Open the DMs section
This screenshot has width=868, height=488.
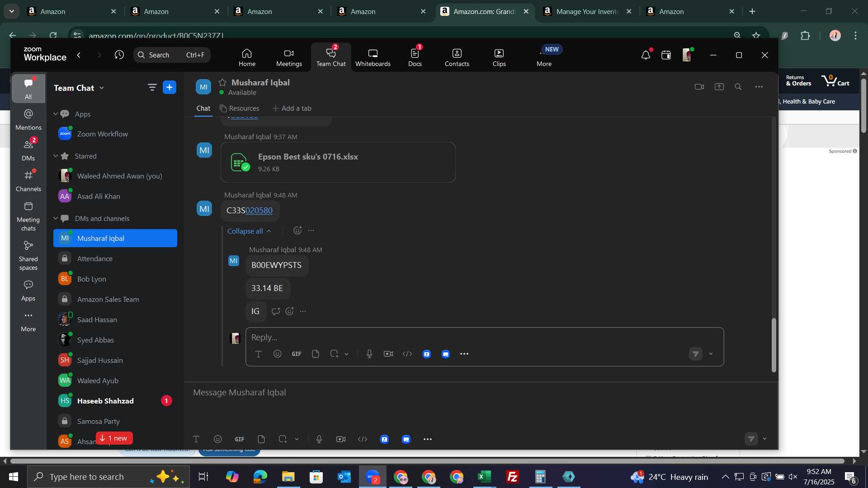click(28, 150)
